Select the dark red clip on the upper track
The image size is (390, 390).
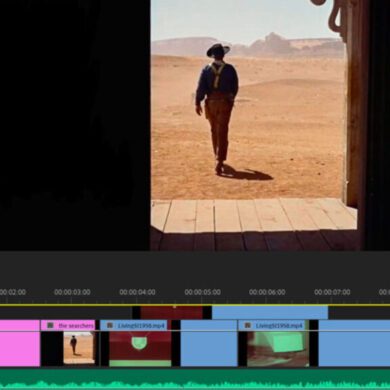tap(171, 312)
